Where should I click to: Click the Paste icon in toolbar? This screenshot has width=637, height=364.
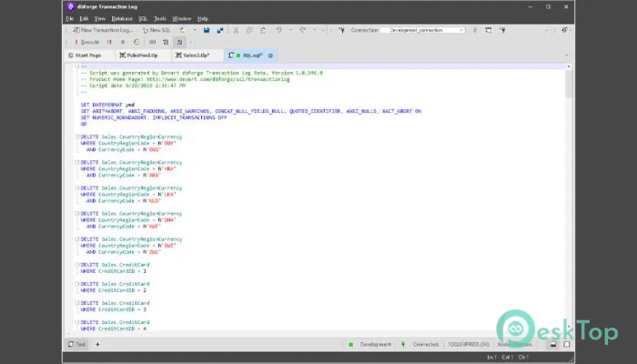click(263, 30)
